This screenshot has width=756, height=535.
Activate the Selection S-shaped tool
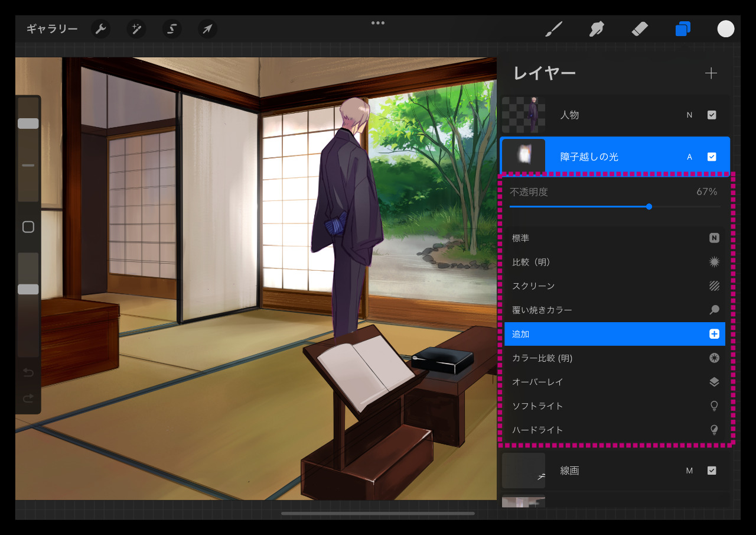point(172,29)
